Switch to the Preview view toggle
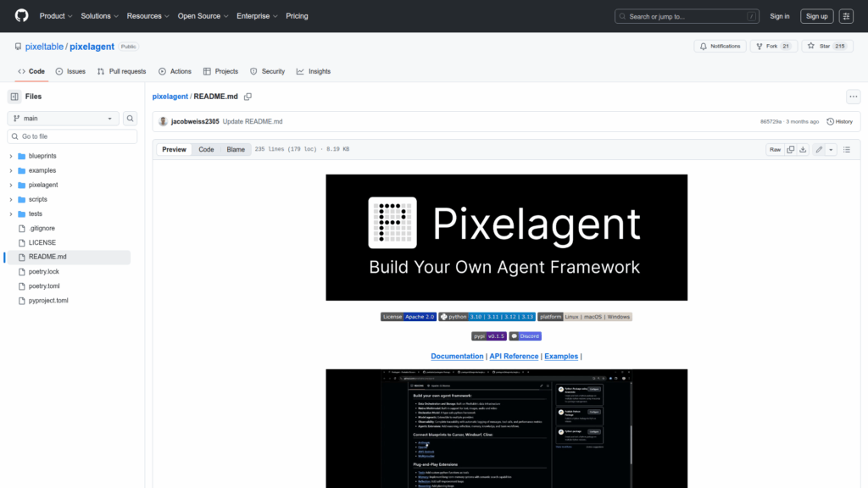Screen dimensions: 868x488 (174, 149)
